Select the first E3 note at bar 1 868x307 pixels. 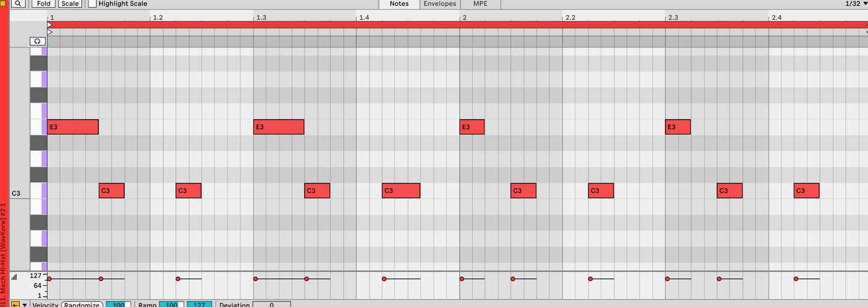[73, 127]
